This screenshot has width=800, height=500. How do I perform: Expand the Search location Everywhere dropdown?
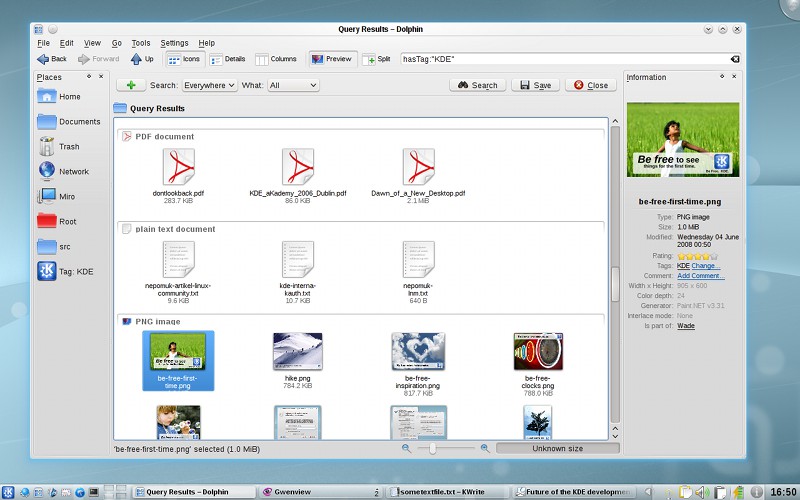click(209, 85)
